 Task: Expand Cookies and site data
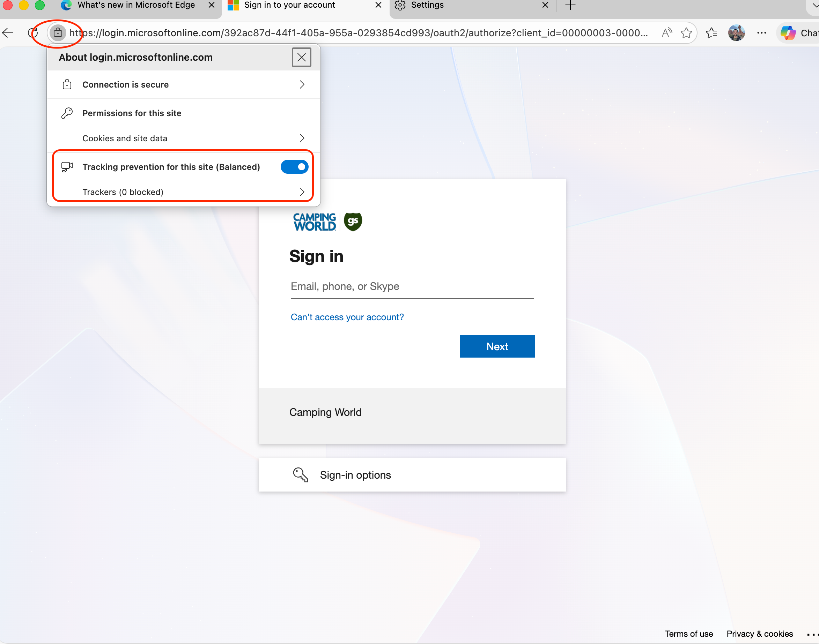(x=183, y=138)
